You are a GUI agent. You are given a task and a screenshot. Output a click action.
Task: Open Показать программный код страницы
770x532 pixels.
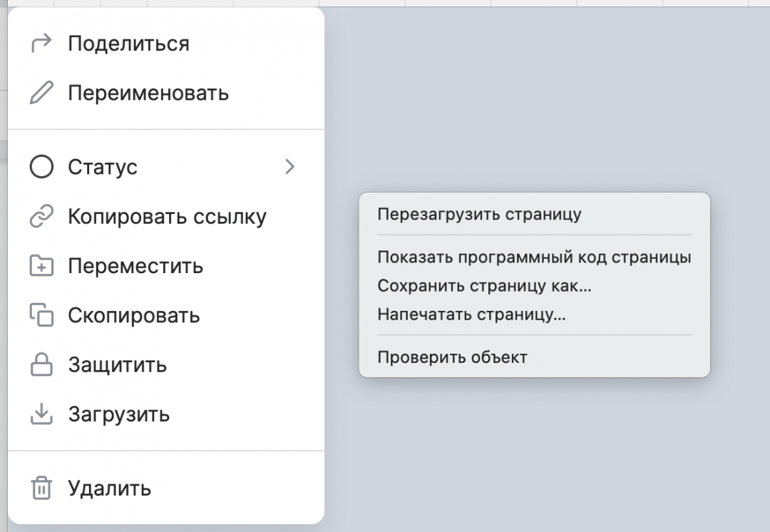pyautogui.click(x=535, y=256)
